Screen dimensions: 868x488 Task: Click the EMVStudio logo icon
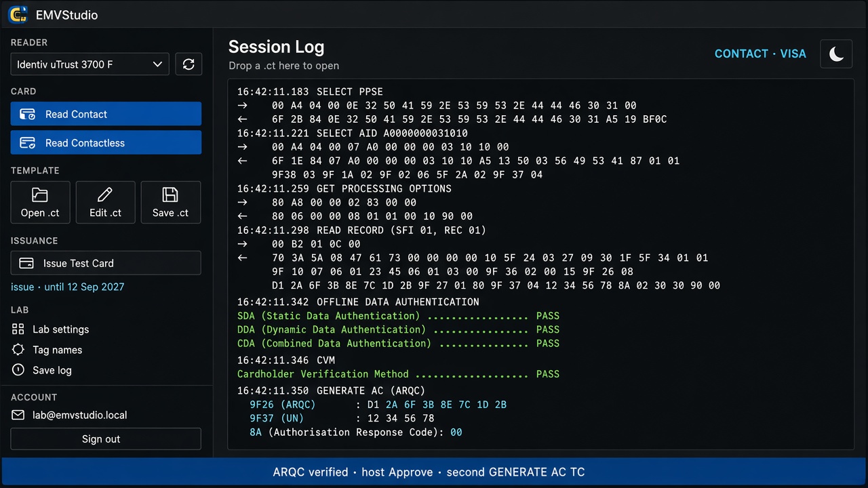pos(18,14)
